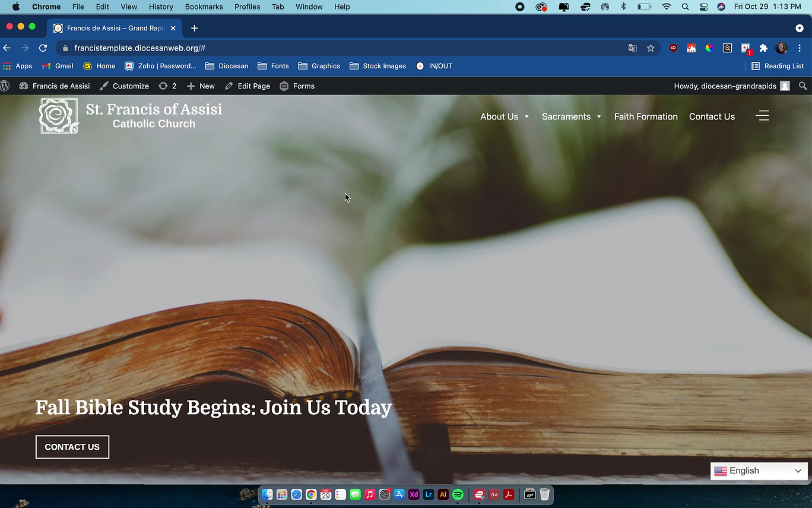Image resolution: width=812 pixels, height=508 pixels.
Task: Expand the Sacraments dropdown menu
Action: 571,116
